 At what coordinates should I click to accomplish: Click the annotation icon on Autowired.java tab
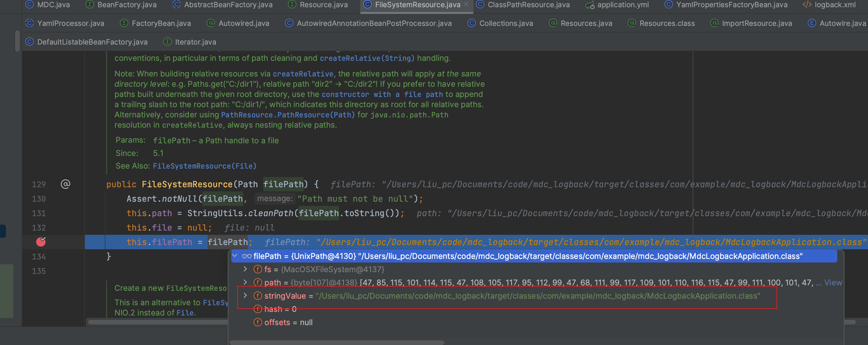(211, 23)
